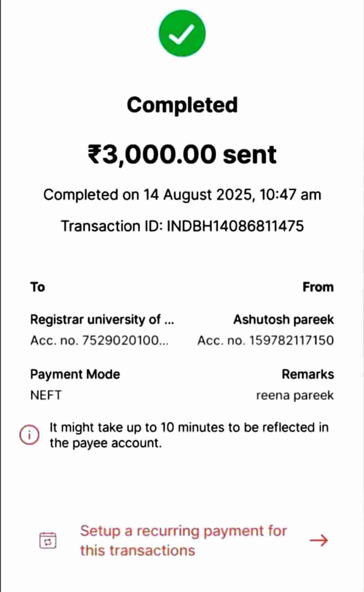Expand truncated payee name 'Registrar university of ...'
Screen dimensions: 364x592
[102, 320]
